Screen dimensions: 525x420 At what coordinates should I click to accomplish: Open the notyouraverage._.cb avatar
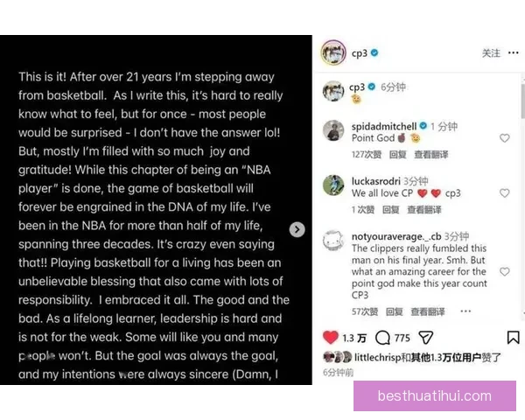coord(332,241)
